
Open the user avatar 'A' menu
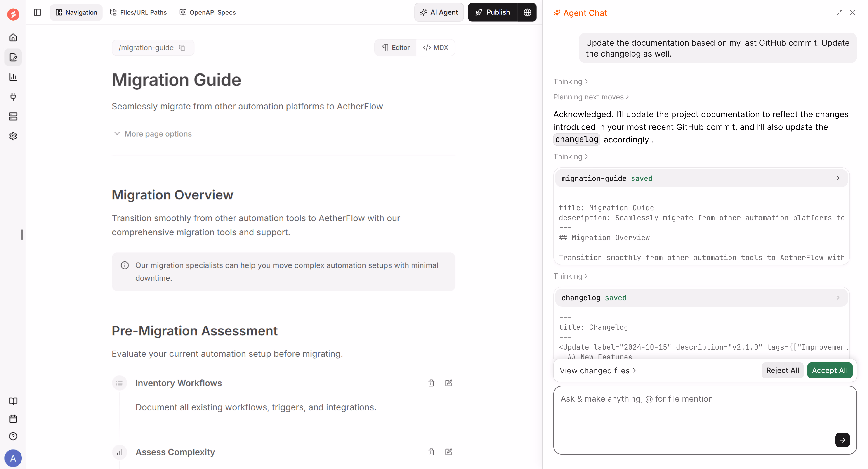13,458
